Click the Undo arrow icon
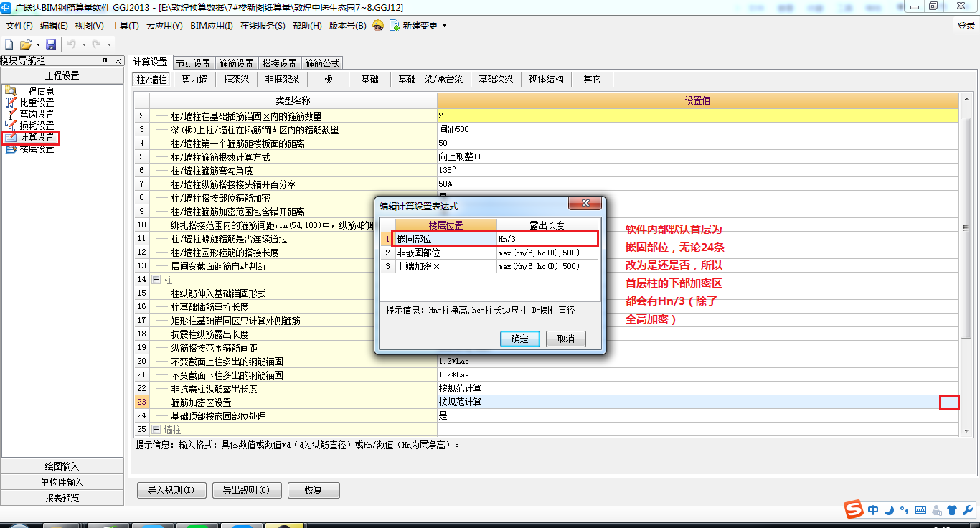Image resolution: width=980 pixels, height=528 pixels. tap(72, 44)
